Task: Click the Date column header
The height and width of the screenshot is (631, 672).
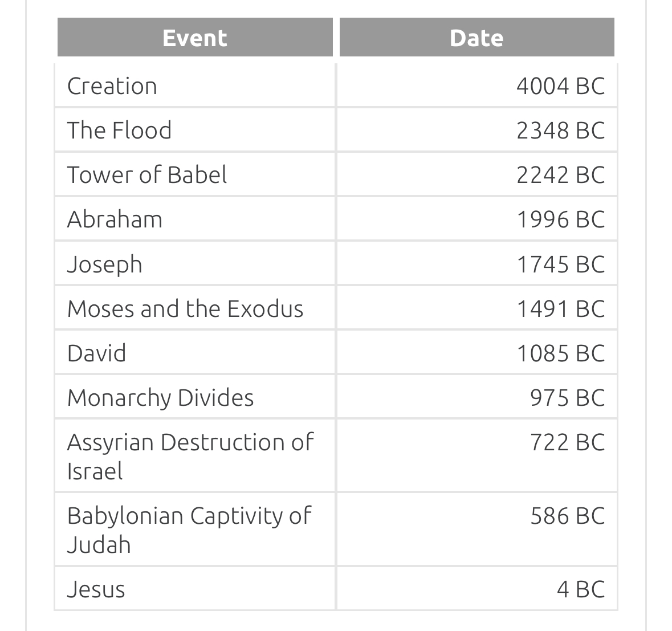Action: (476, 37)
